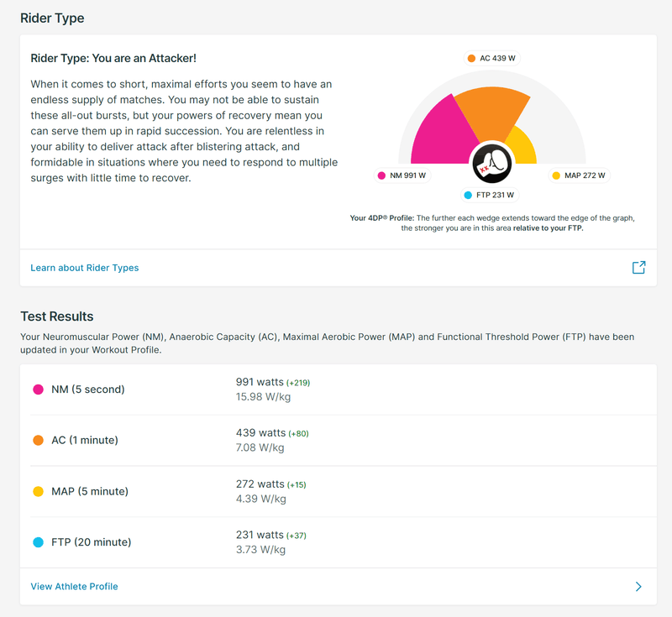Click the 231 watts FTP result value
This screenshot has height=617, width=672.
pos(260,535)
